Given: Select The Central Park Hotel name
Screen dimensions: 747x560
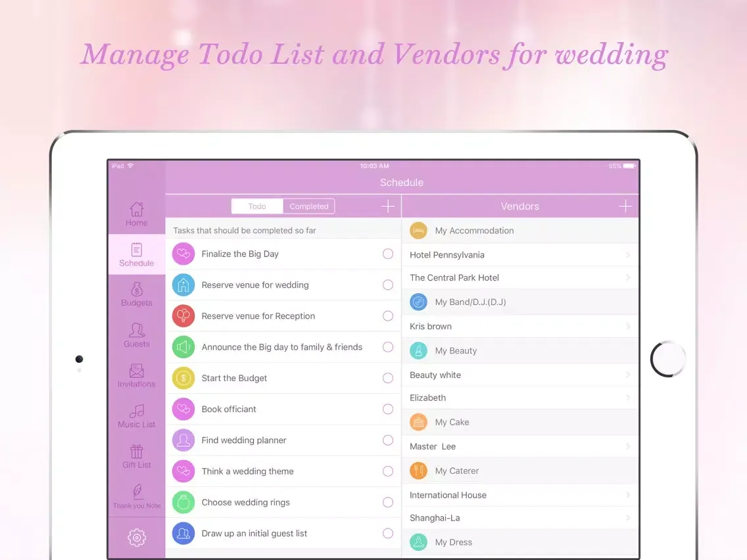Looking at the screenshot, I should pos(454,277).
